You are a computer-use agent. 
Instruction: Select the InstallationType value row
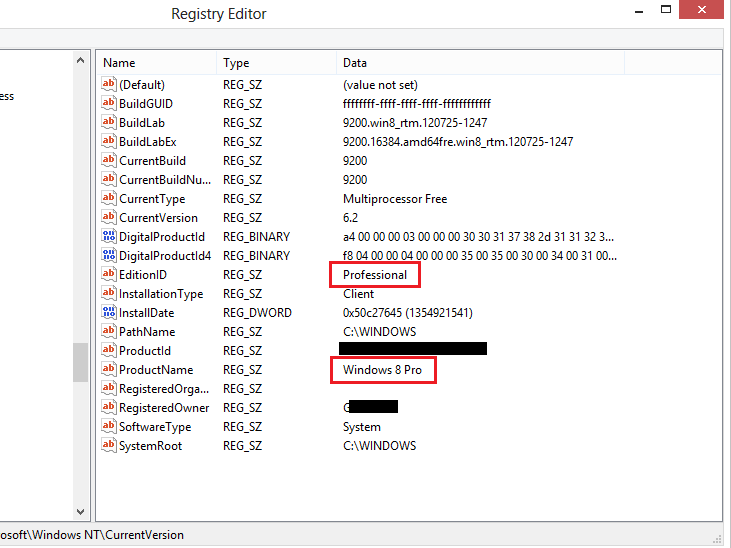point(160,294)
